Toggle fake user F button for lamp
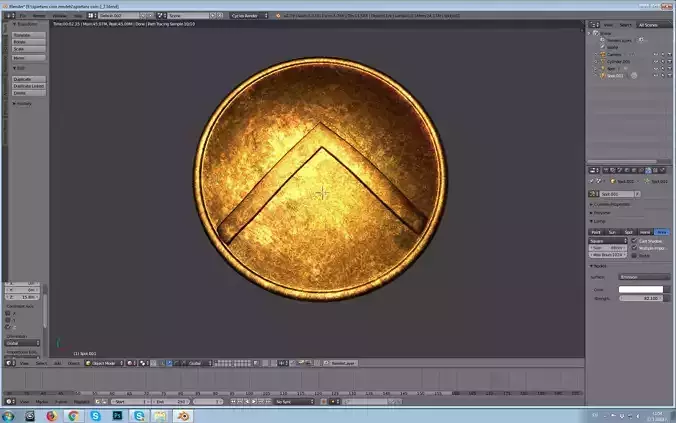 637,194
